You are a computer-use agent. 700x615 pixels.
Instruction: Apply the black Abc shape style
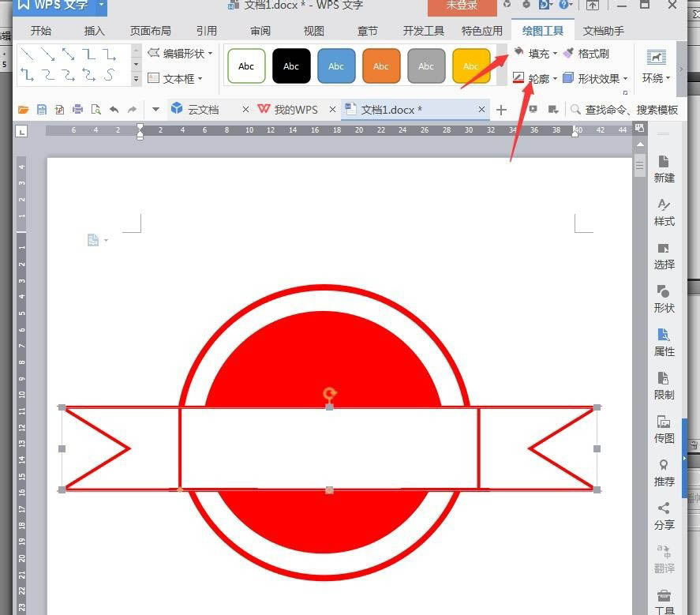point(291,66)
